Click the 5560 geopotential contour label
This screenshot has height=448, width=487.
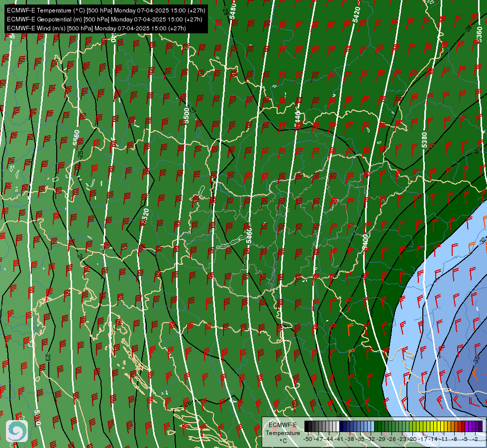point(76,138)
